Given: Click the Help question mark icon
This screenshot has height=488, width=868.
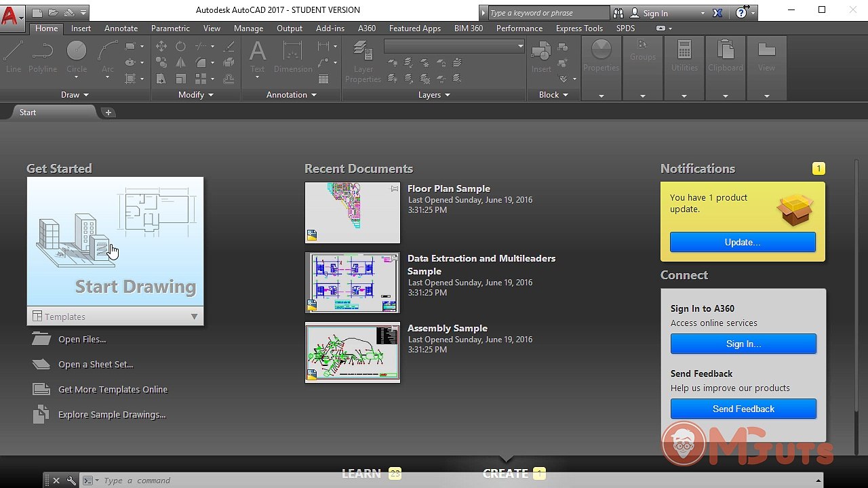Looking at the screenshot, I should point(741,13).
